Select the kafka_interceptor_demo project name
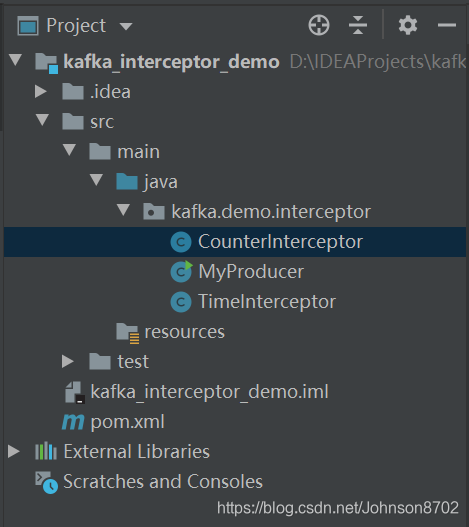The width and height of the screenshot is (469, 527). [171, 62]
